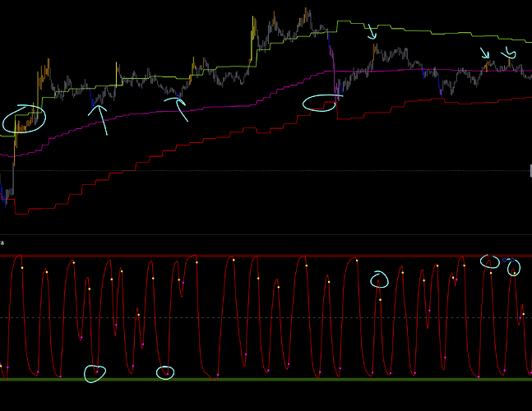Click the cyan ellipse at oscillator top right
Image resolution: width=532 pixels, height=411 pixels.
click(490, 262)
